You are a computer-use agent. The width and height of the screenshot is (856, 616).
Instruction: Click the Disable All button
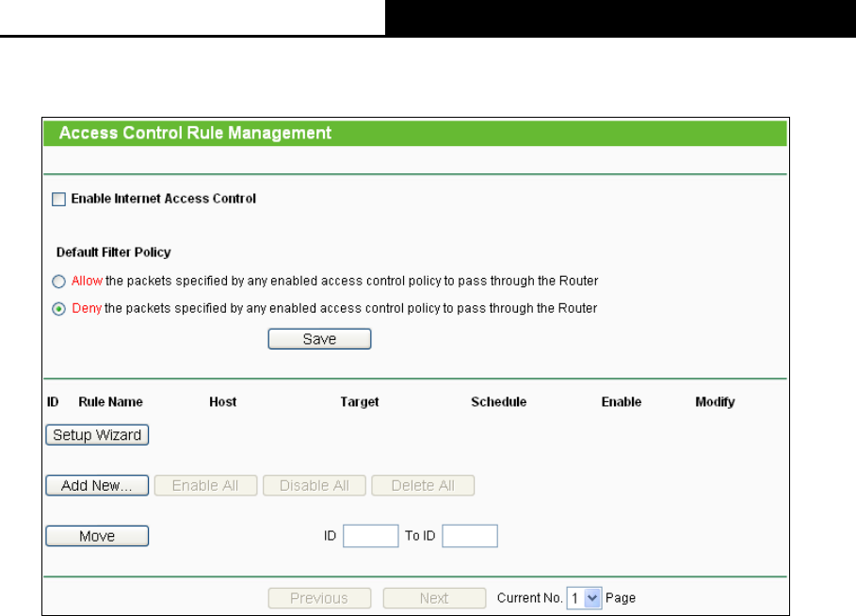click(x=314, y=485)
